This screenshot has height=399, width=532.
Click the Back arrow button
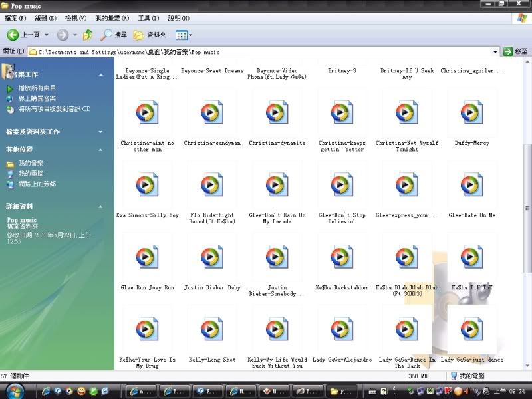pyautogui.click(x=13, y=35)
